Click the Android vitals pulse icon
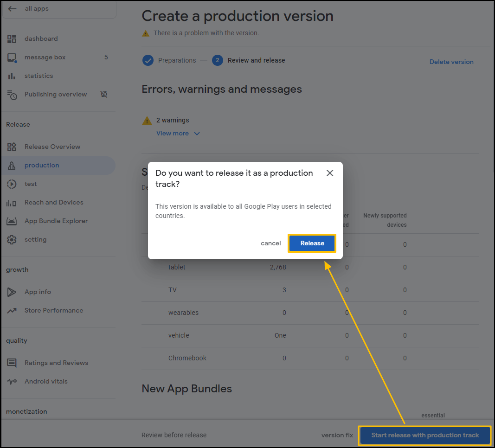Viewport: 495px width, 448px height. point(12,382)
